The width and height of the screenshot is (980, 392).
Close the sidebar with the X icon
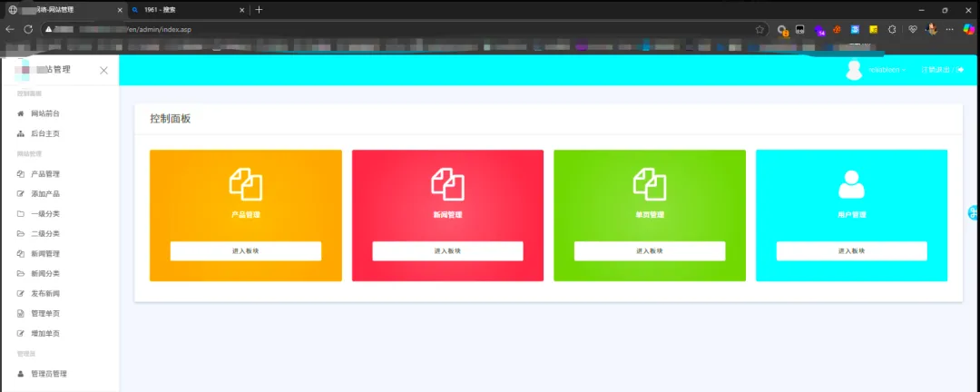click(103, 71)
